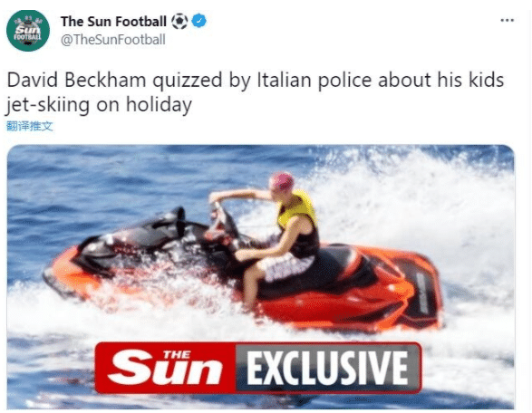Click the red The Sun logo in the photo
Viewport: 532px width, 413px height.
tap(165, 369)
